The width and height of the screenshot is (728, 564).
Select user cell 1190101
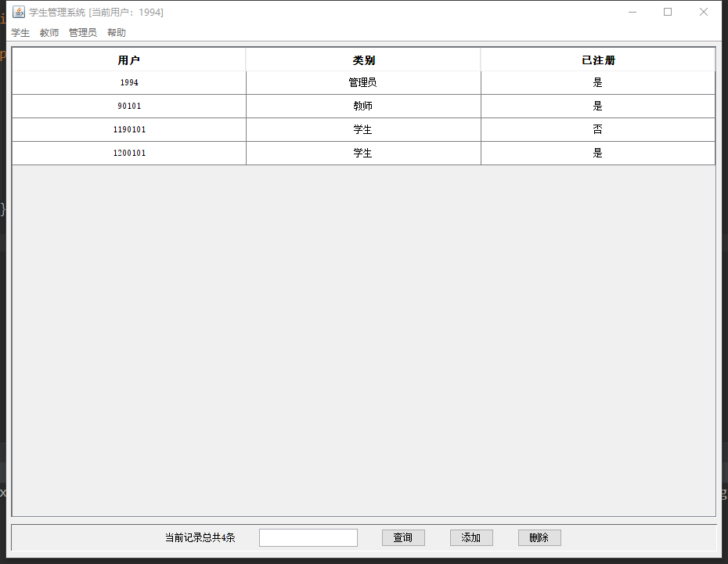point(129,129)
